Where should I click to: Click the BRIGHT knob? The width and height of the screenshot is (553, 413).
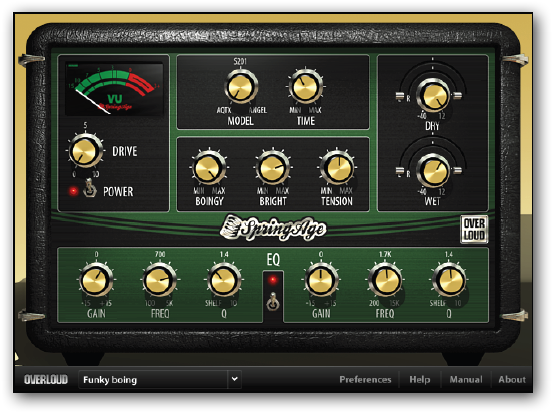tap(272, 168)
